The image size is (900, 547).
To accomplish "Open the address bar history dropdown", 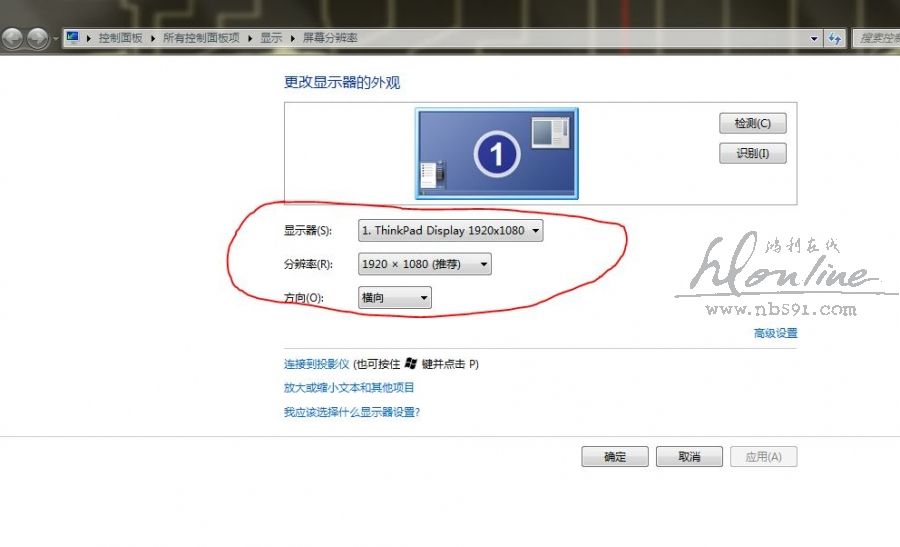I will tap(814, 38).
